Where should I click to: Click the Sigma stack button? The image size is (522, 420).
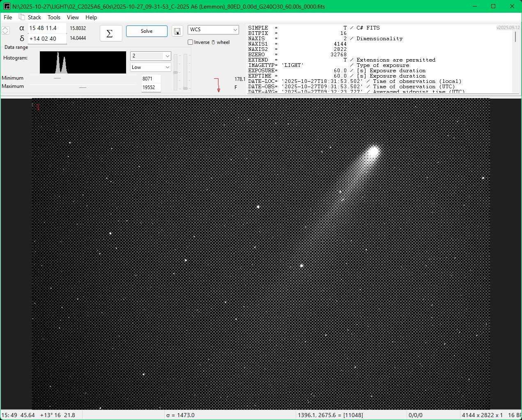pyautogui.click(x=110, y=34)
